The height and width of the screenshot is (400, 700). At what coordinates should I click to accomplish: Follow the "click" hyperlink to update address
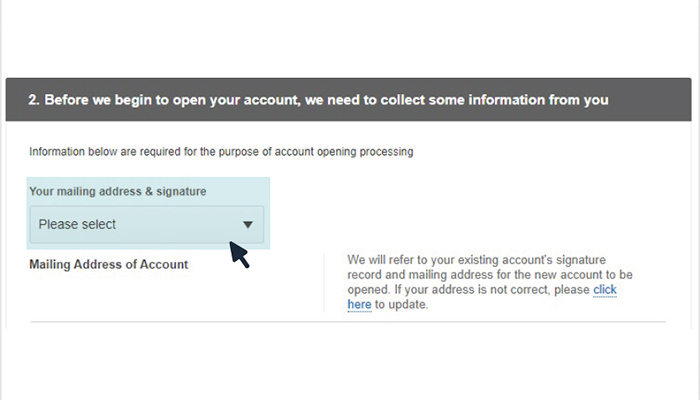point(604,290)
